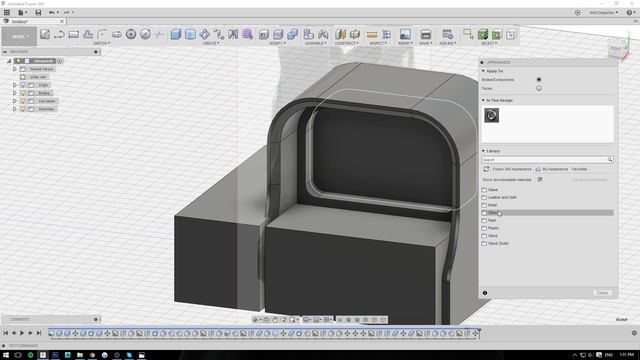This screenshot has height=360, width=640.
Task: Open the MODEL workspace dropdown
Action: coord(19,36)
